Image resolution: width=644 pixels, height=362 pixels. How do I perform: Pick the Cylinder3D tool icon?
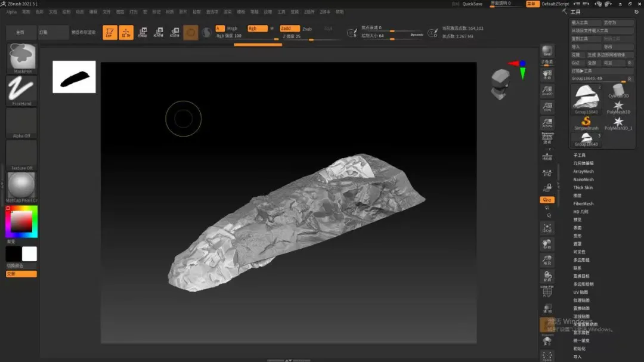(618, 91)
